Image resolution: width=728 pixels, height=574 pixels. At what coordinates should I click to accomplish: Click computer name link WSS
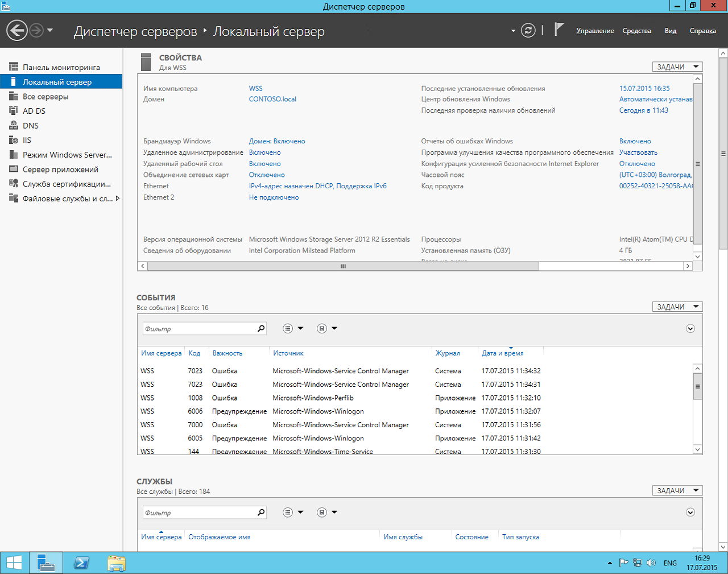tap(256, 89)
